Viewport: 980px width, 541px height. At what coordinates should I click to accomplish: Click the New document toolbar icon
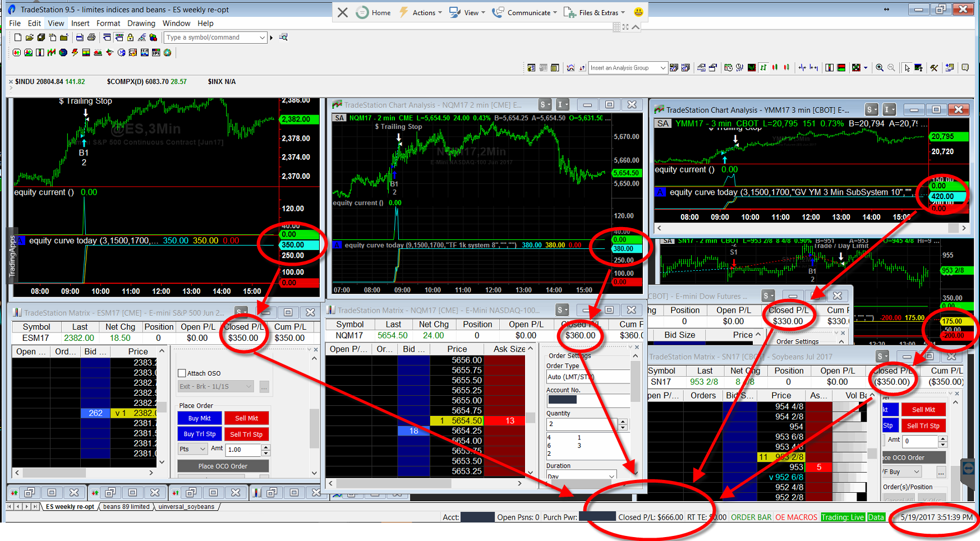click(17, 38)
